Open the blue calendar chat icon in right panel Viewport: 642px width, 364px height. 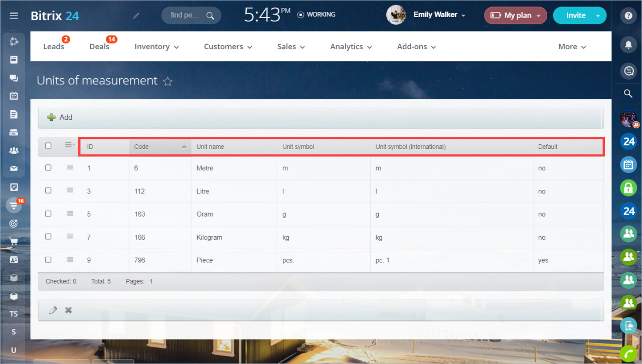[628, 165]
